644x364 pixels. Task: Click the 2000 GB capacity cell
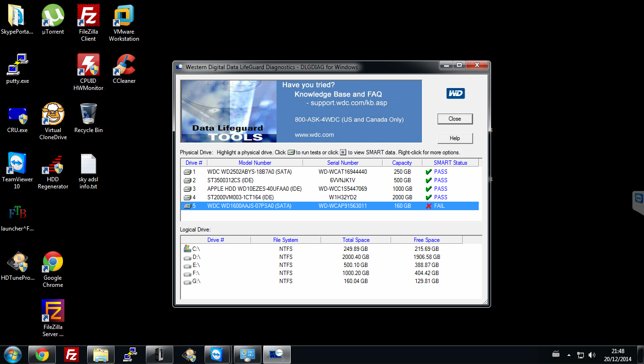coord(402,197)
